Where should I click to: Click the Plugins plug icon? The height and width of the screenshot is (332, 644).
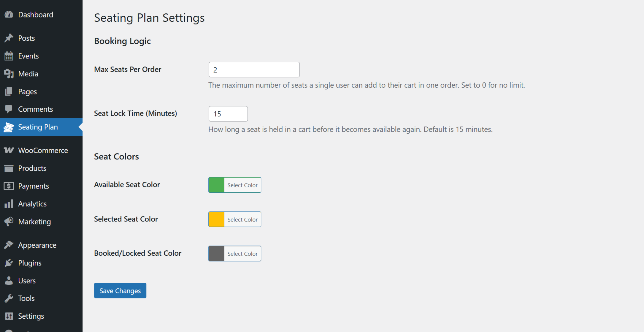coord(9,263)
